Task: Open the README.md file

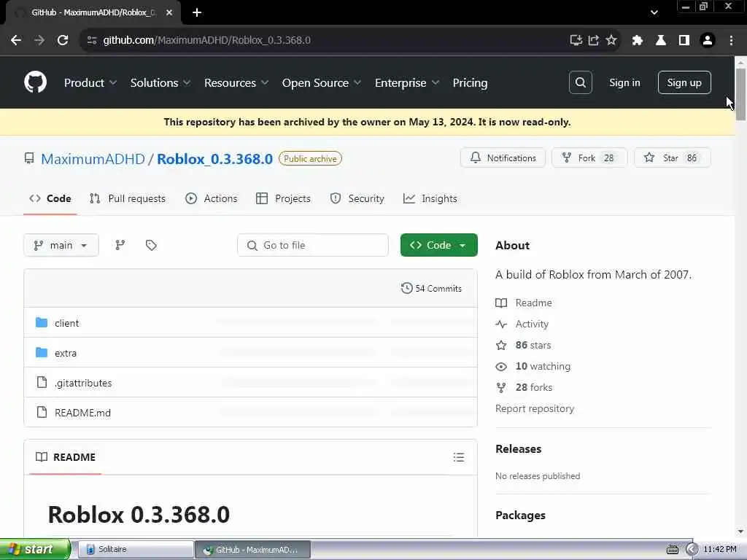Action: (x=83, y=413)
